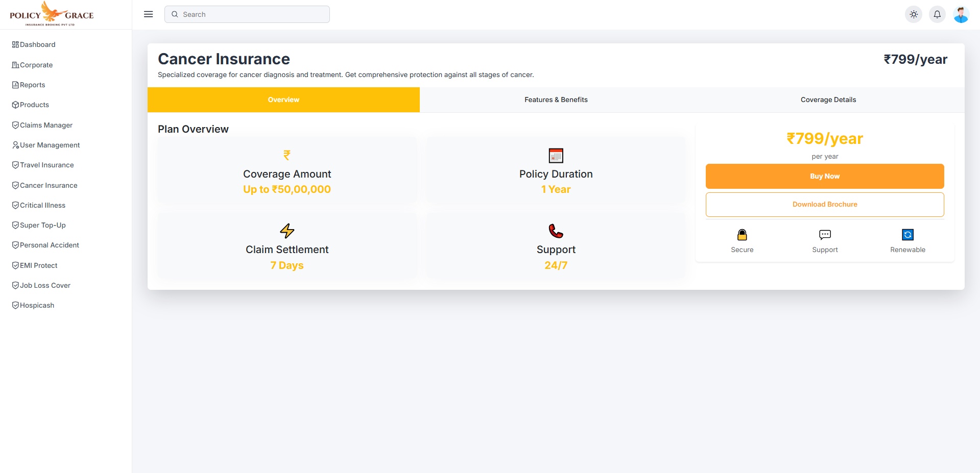Switch to the Overview tab
This screenshot has width=980, height=473.
(x=283, y=100)
